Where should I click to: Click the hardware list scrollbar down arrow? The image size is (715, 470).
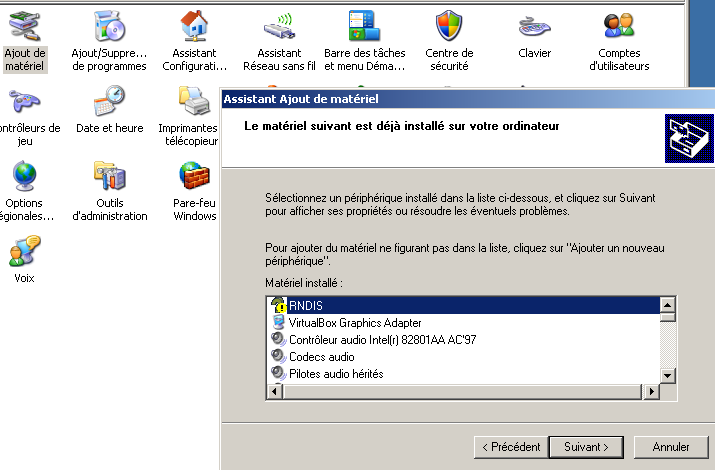pyautogui.click(x=669, y=375)
